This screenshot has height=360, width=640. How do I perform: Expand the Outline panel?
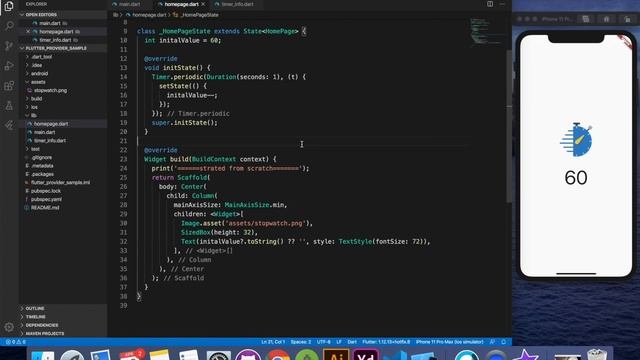(x=35, y=309)
